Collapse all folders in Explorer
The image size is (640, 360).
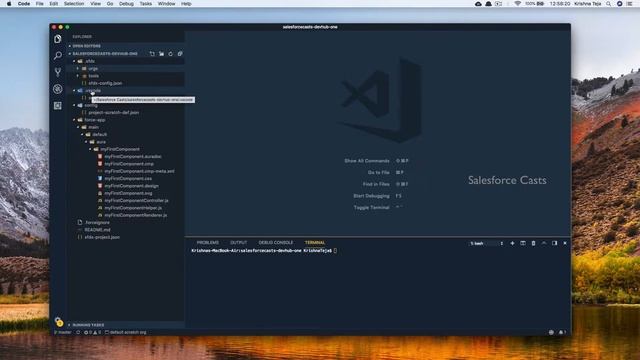pos(180,53)
